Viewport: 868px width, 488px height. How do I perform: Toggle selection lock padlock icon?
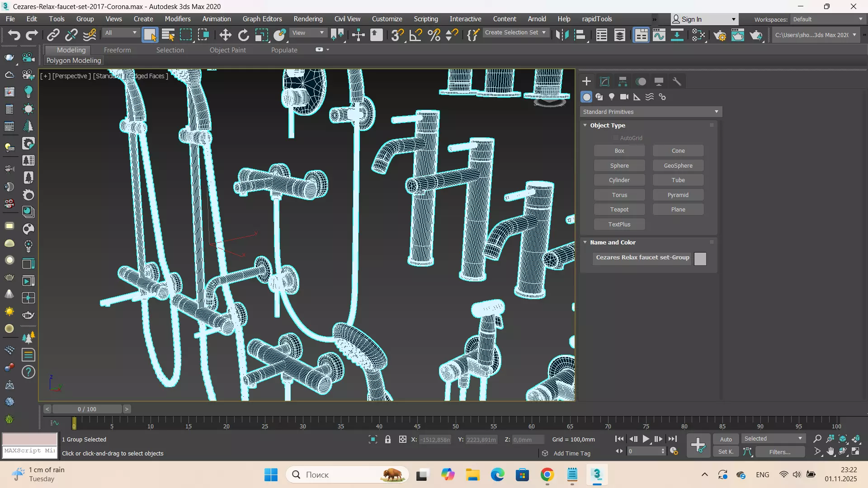[388, 439]
